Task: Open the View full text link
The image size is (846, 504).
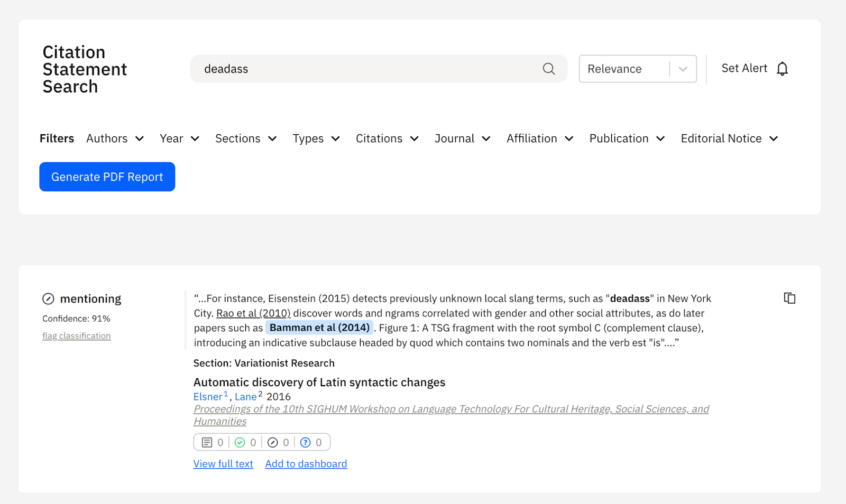Action: click(x=223, y=464)
